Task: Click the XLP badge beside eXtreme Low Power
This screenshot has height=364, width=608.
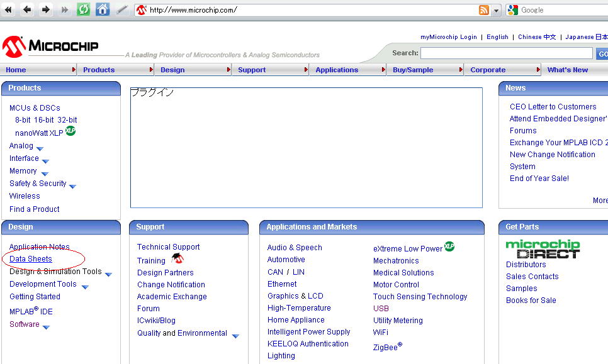Action: (x=449, y=246)
